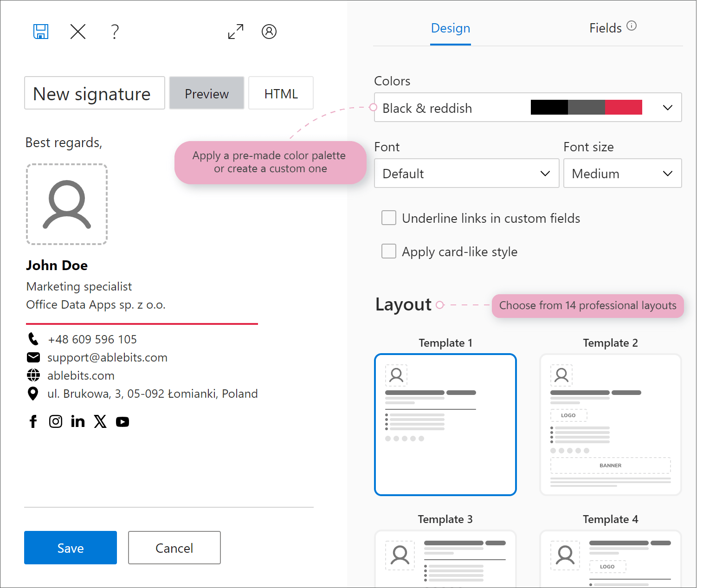This screenshot has height=588, width=703.
Task: Enable Underline links in custom fields
Action: (389, 218)
